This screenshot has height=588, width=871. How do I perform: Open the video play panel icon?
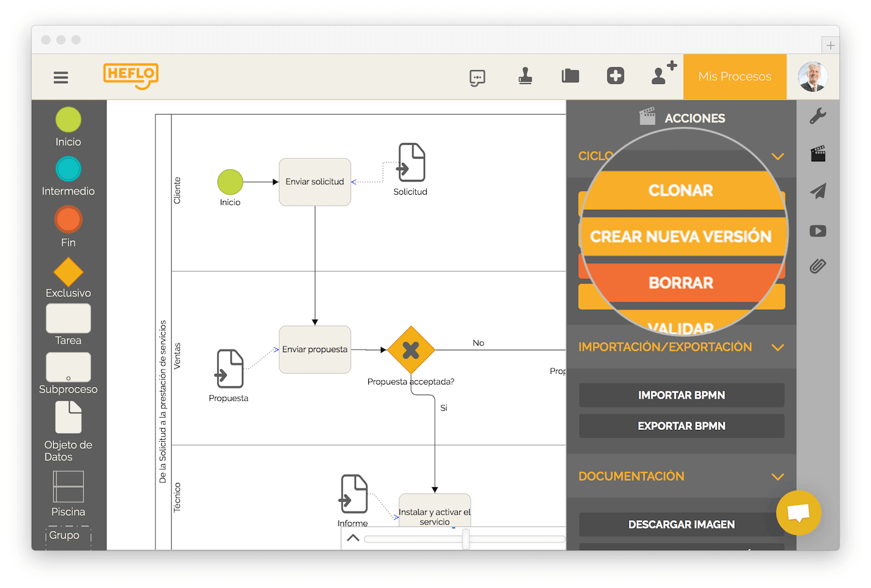coord(818,231)
